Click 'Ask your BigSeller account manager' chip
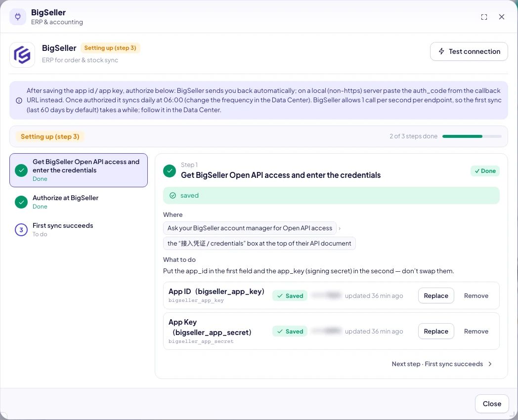The height and width of the screenshot is (420, 518). [250, 228]
